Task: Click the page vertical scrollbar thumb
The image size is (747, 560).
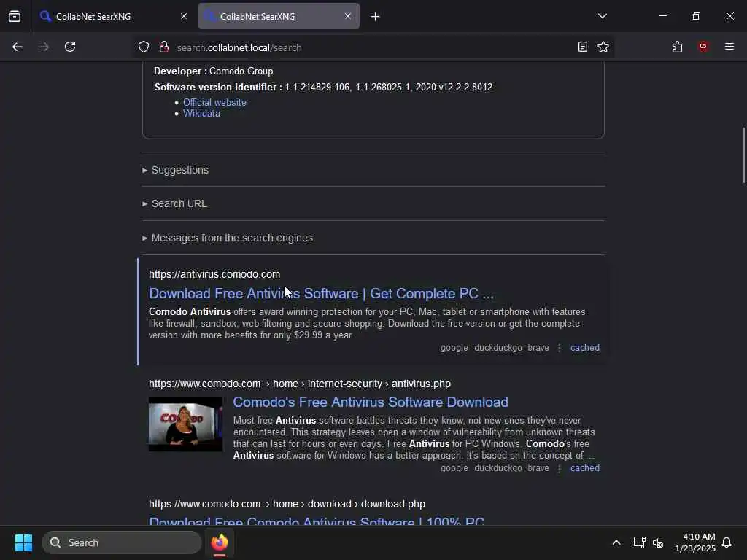Action: pyautogui.click(x=743, y=155)
